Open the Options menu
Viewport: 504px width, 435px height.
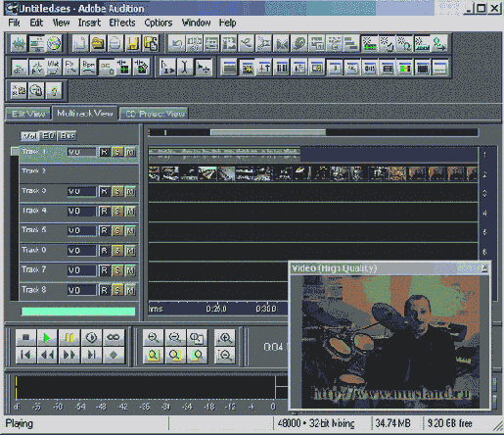159,23
